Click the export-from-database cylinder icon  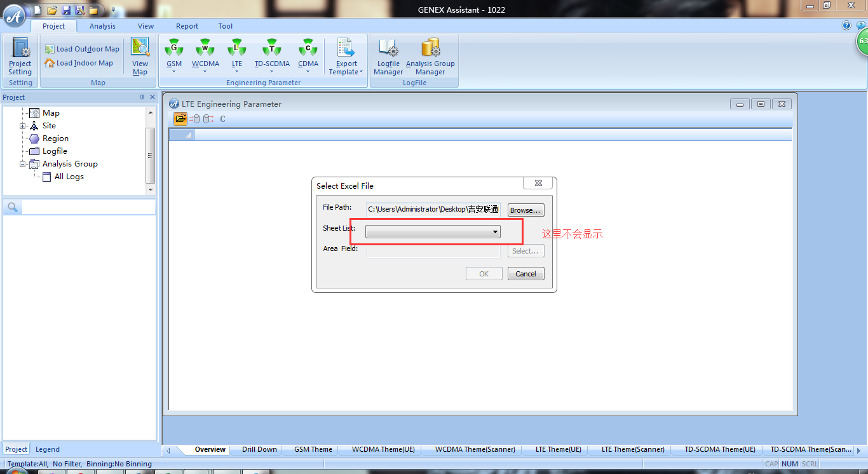tap(208, 119)
